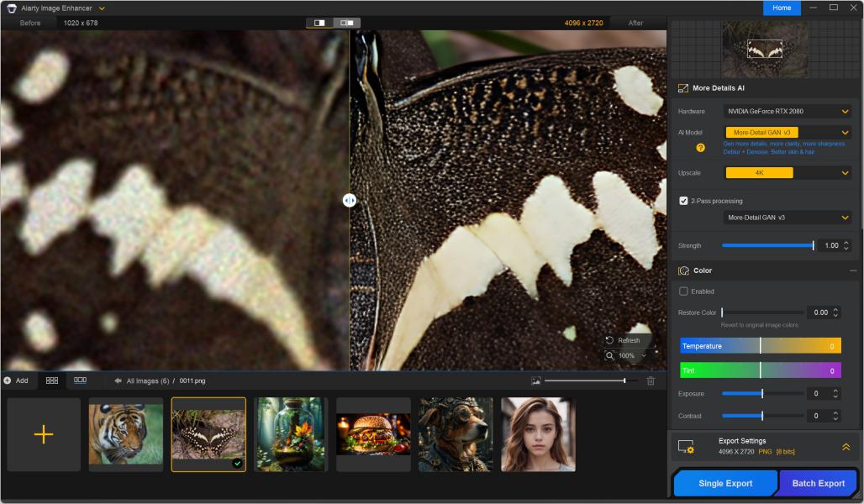This screenshot has width=864, height=504.
Task: Enable the Color adjustments checkbox
Action: click(683, 291)
